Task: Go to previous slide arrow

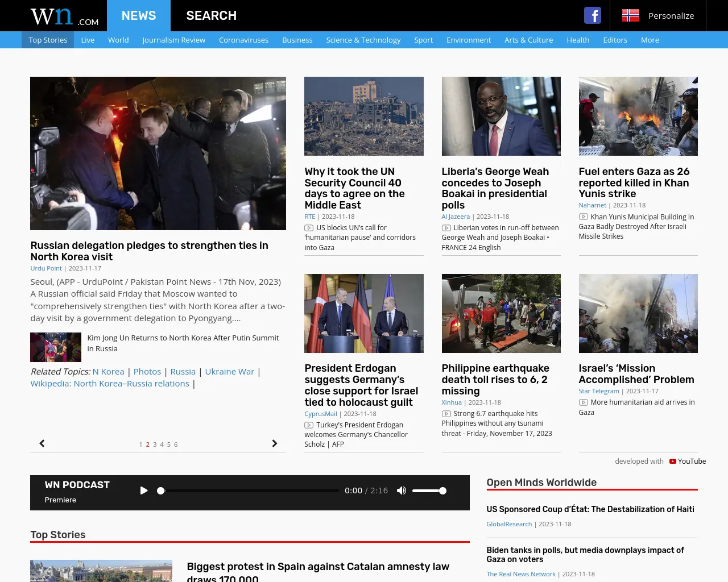Action: (42, 443)
